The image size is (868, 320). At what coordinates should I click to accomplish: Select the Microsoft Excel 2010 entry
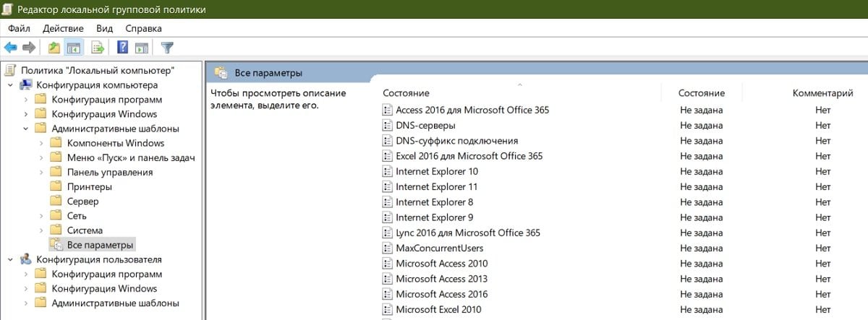tap(438, 309)
